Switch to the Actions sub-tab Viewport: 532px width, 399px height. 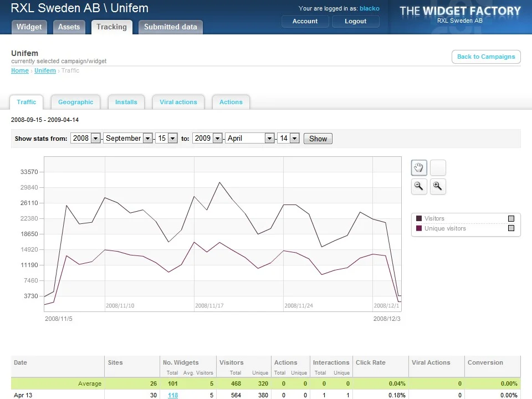[231, 102]
